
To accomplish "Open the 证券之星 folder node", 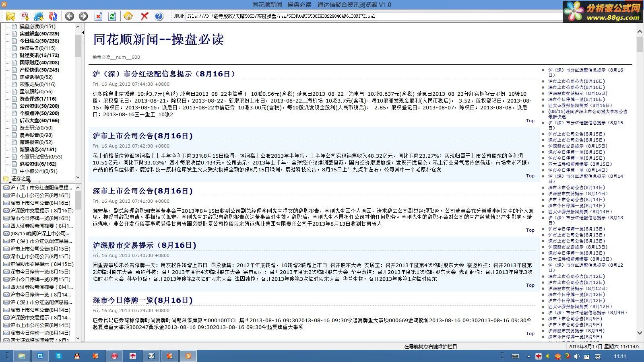I will coord(21,179).
